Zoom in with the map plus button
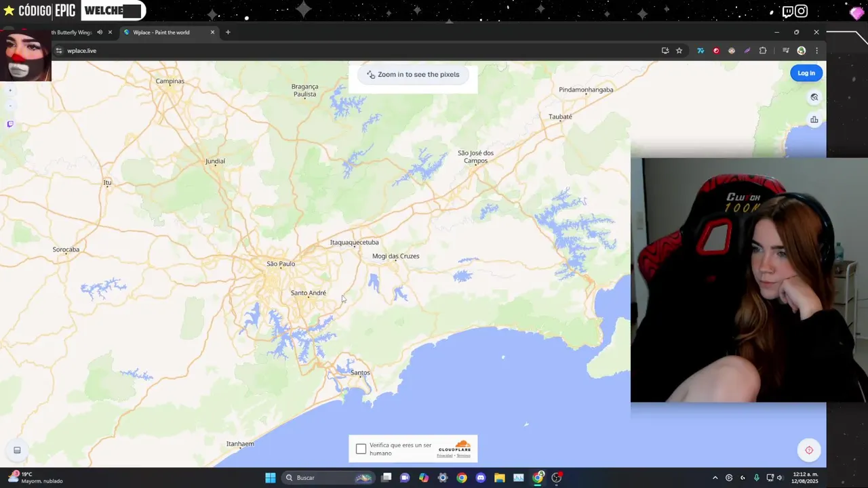This screenshot has width=868, height=488. pos(10,90)
